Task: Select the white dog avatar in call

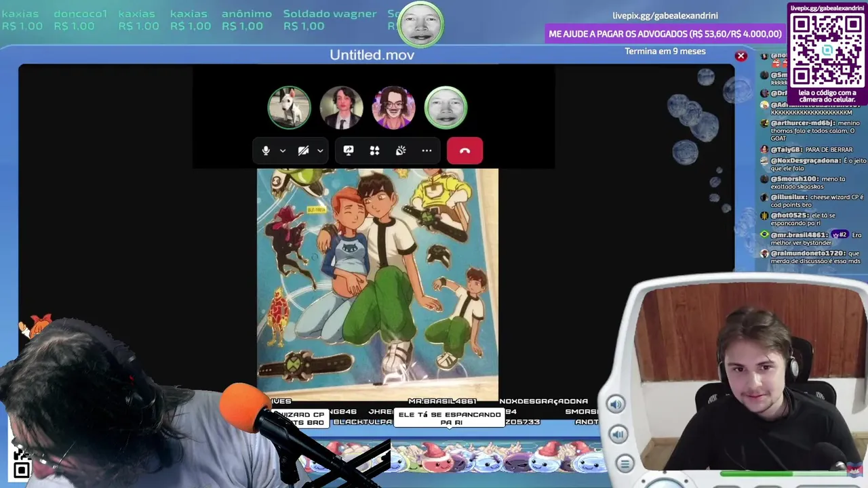Action: coord(290,107)
